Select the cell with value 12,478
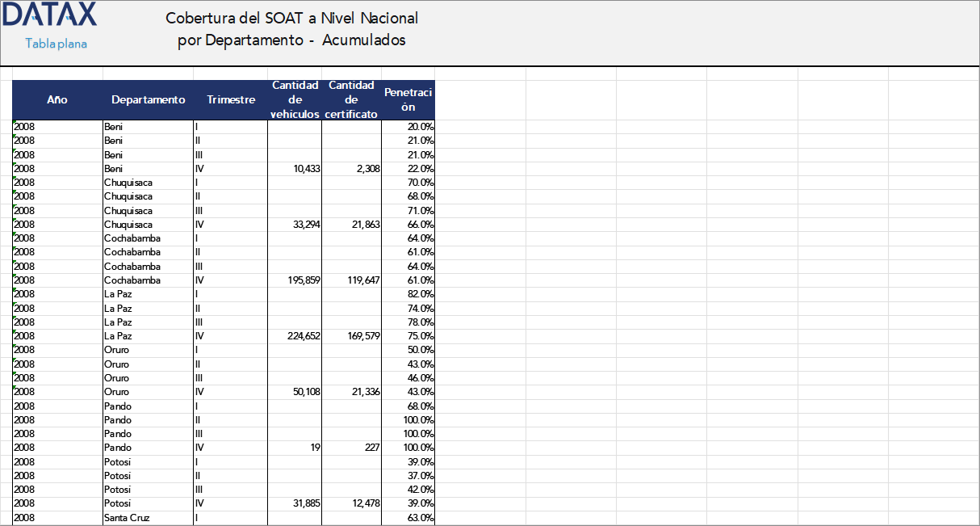Viewport: 980px width, 526px height. [351, 503]
